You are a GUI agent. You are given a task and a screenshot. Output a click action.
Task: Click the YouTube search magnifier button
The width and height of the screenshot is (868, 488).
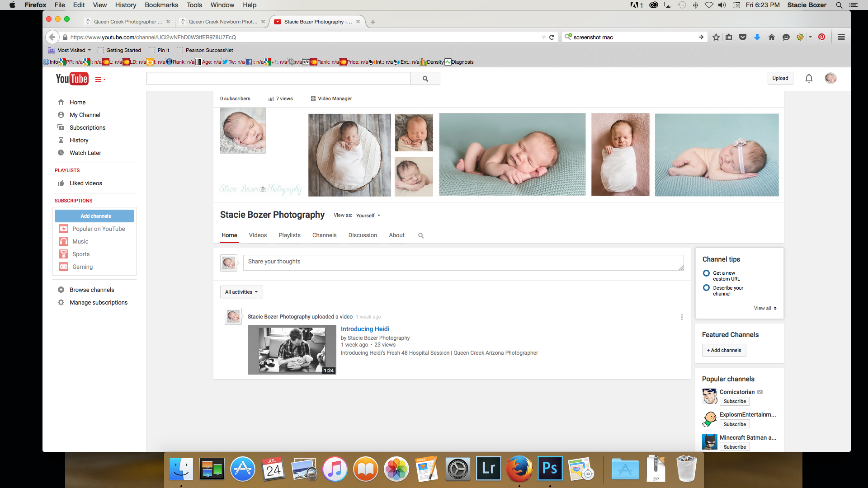click(425, 79)
